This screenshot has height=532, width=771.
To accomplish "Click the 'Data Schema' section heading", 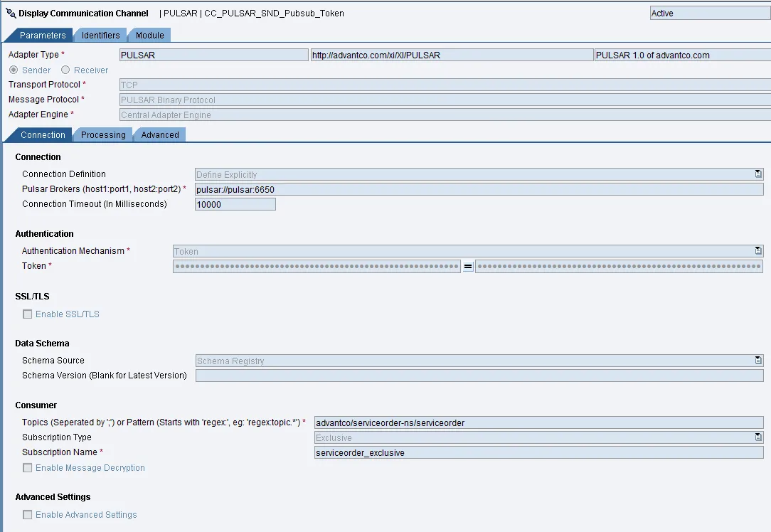I will pyautogui.click(x=42, y=344).
